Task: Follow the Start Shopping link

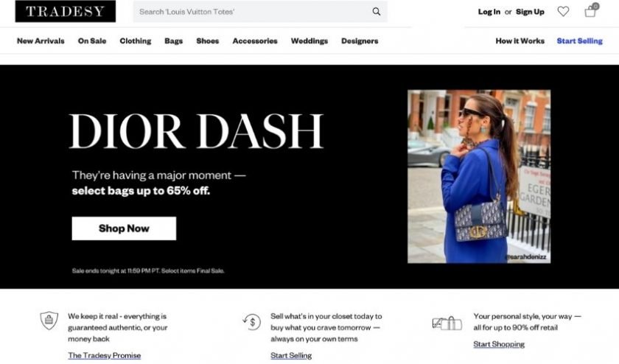Action: pos(499,344)
